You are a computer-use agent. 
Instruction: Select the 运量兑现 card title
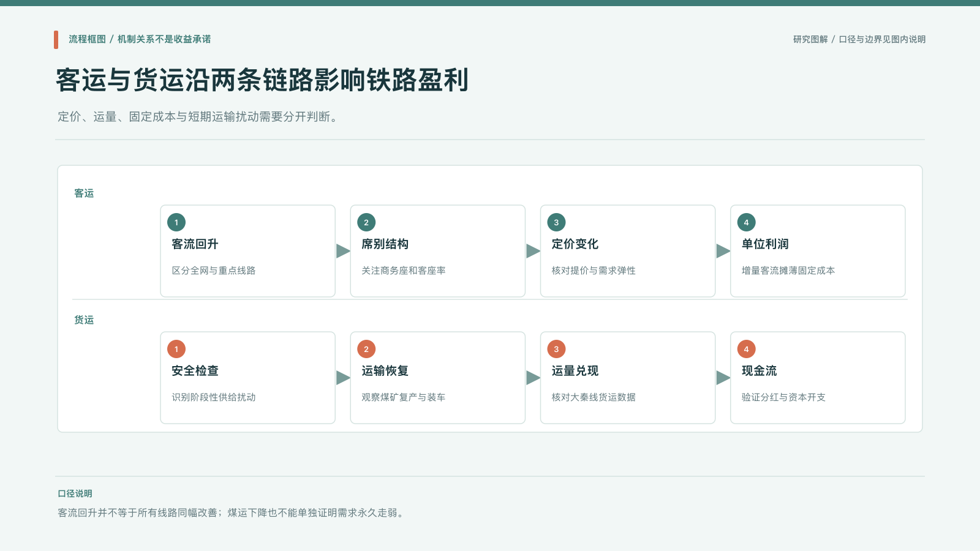point(575,371)
